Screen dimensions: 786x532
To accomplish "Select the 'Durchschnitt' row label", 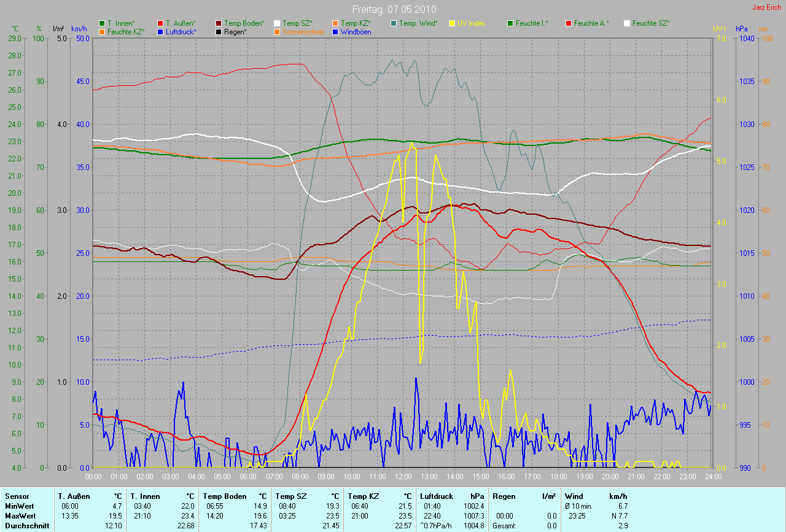I will pyautogui.click(x=27, y=526).
